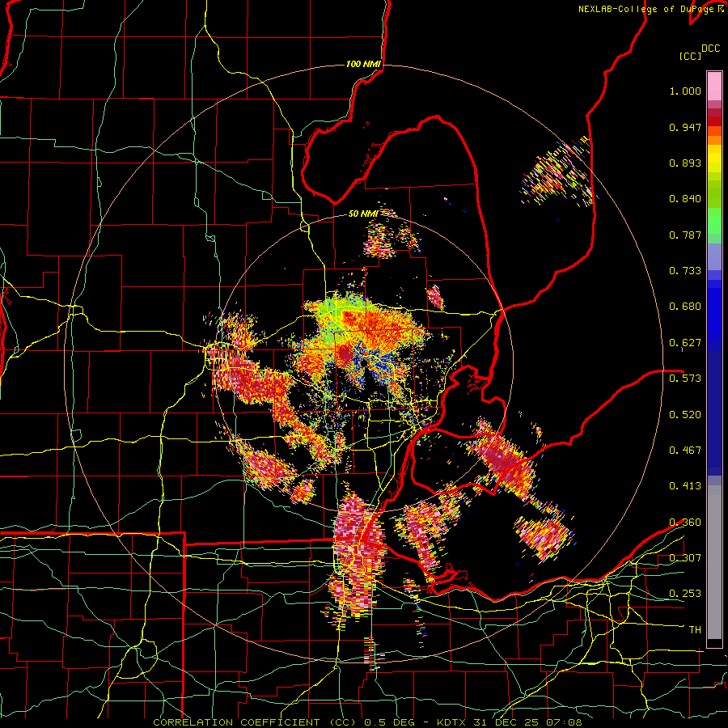Select the 0.627 color scale value
The image size is (728, 728).
point(685,343)
